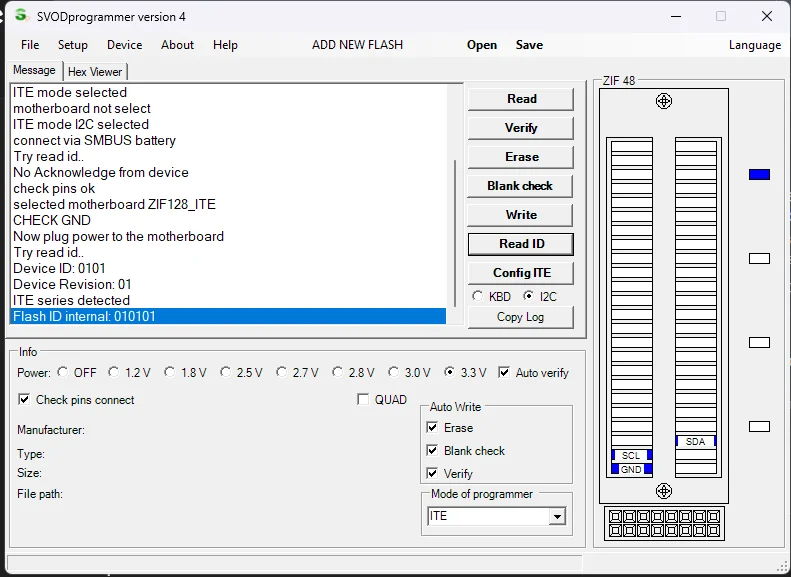Click the Config ITE button
Screen dimensions: 791x577
521,273
